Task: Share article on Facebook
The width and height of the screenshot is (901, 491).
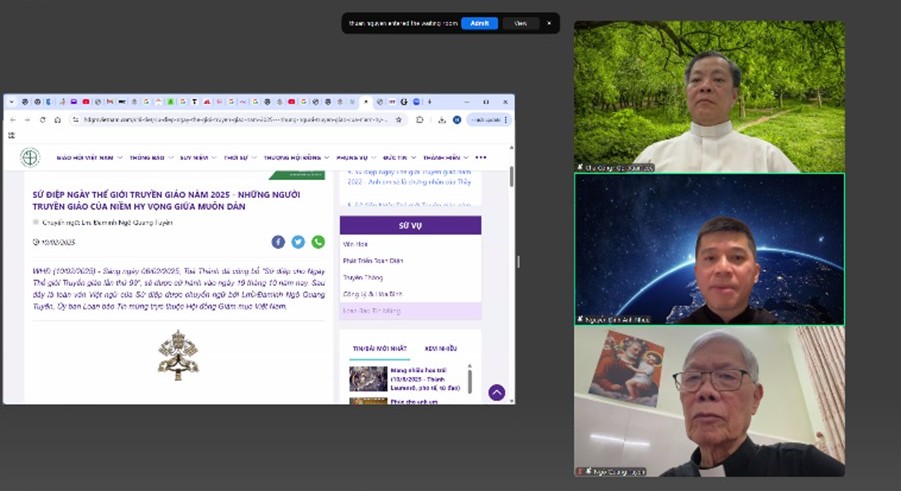Action: pos(278,242)
